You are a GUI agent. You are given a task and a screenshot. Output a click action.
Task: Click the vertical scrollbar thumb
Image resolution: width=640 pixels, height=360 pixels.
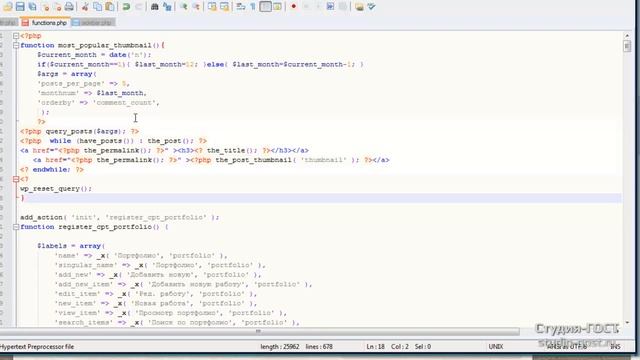tap(627, 46)
